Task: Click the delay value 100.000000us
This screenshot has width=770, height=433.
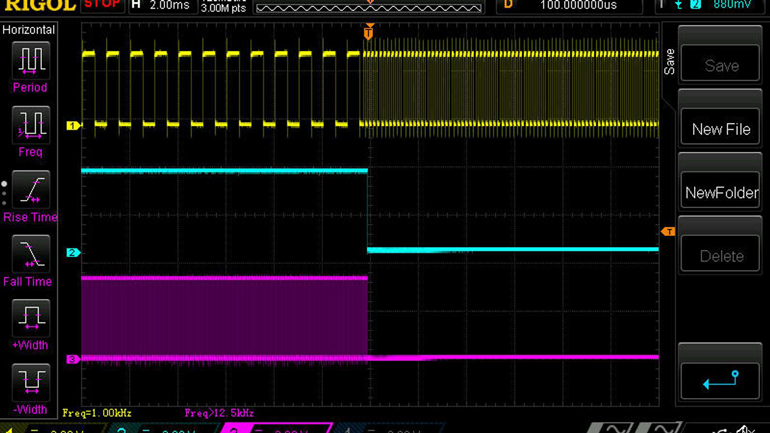Action: [x=578, y=5]
